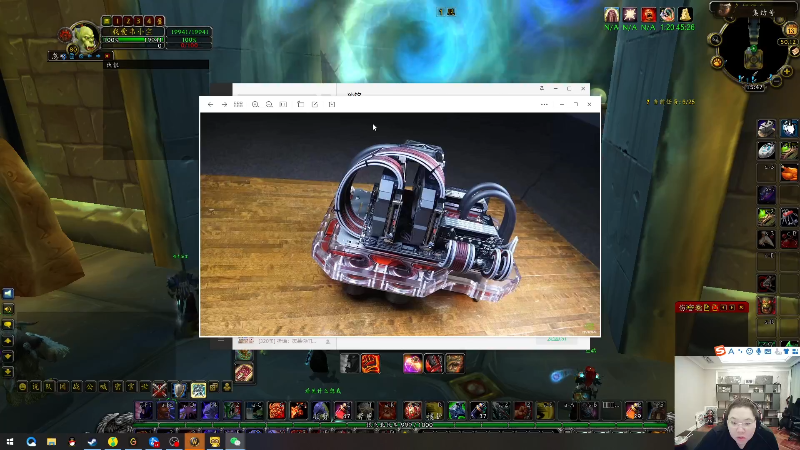The image size is (800, 450).
Task: Use the anvil item in right action bar
Action: click(x=766, y=128)
